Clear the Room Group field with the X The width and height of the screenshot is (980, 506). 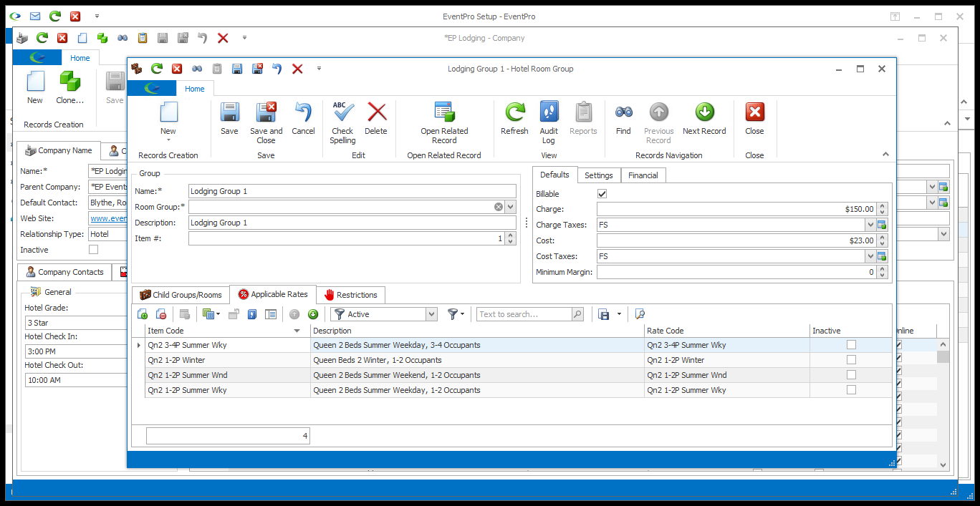pyautogui.click(x=499, y=207)
